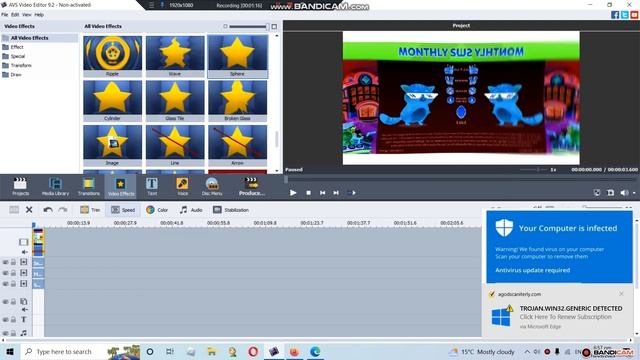
Task: Lock the video overlay track
Action: [13, 301]
